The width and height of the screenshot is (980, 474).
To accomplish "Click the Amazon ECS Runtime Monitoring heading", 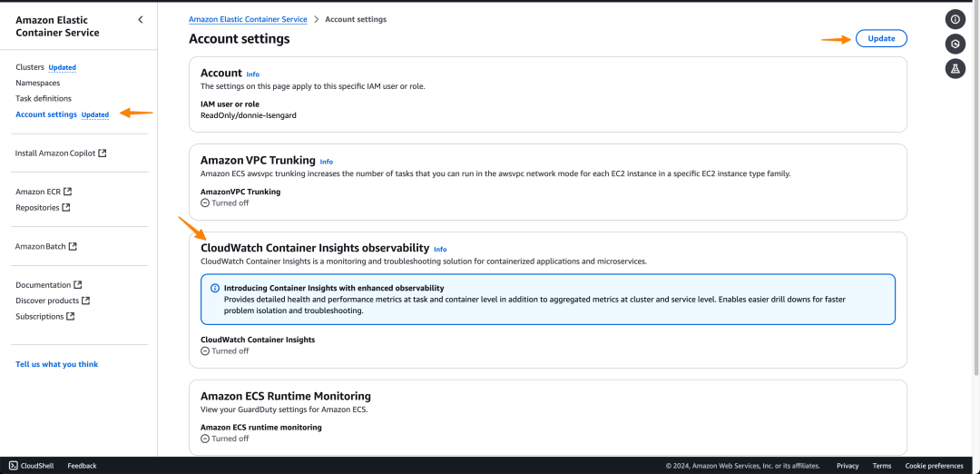I will (x=286, y=396).
